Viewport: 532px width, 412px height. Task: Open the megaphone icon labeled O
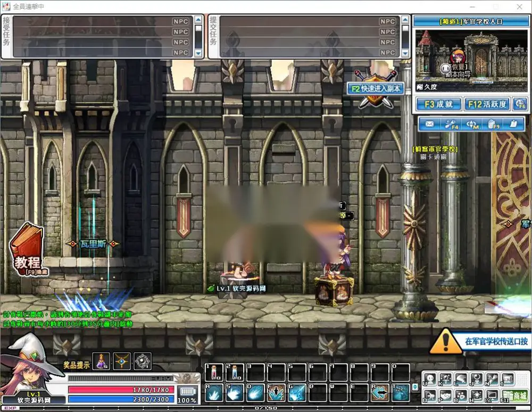click(430, 395)
